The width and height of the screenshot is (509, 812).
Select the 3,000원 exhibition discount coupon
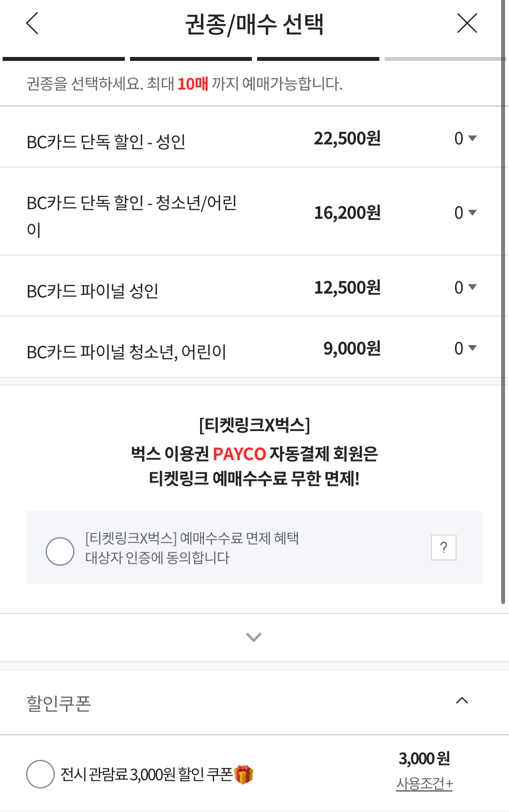[x=40, y=774]
